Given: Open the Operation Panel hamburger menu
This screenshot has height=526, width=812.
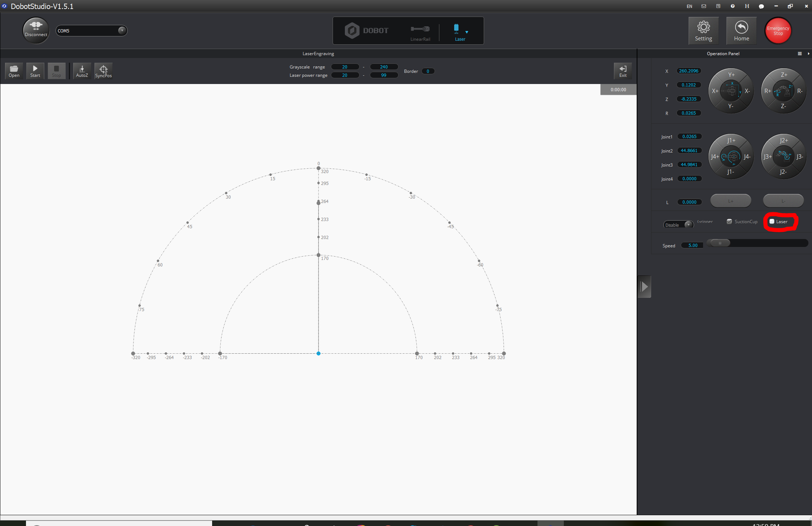Looking at the screenshot, I should tap(799, 54).
